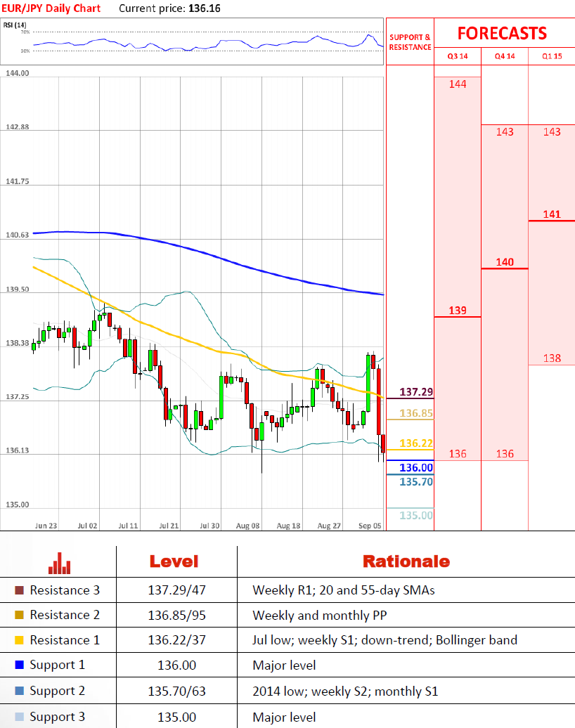575x728 pixels.
Task: Click the Resistance 3 maroon color swatch
Action: click(19, 590)
